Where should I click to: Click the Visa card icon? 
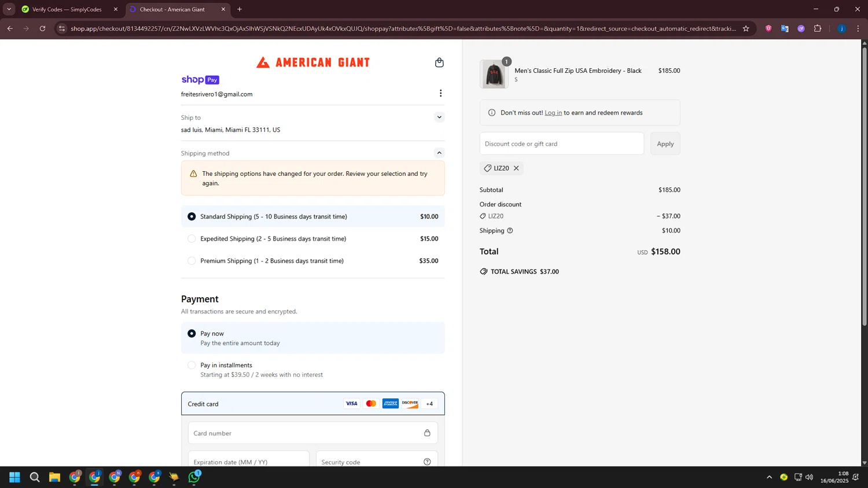tap(351, 404)
